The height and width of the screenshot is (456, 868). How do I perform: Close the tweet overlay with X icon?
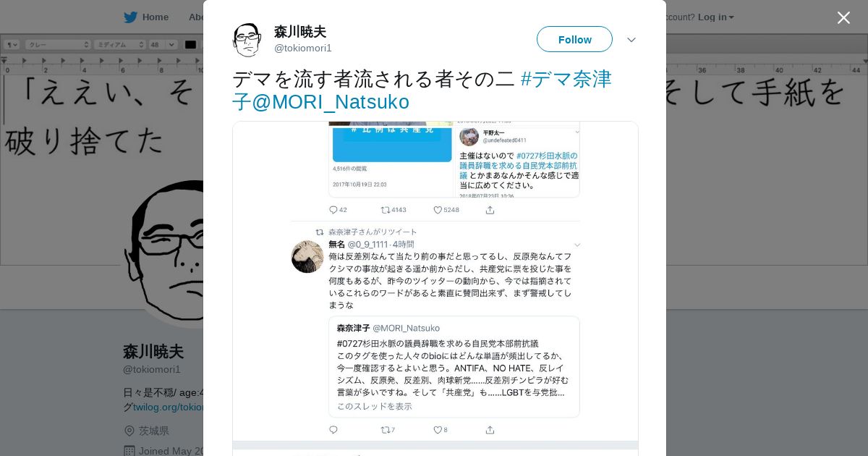tap(843, 17)
